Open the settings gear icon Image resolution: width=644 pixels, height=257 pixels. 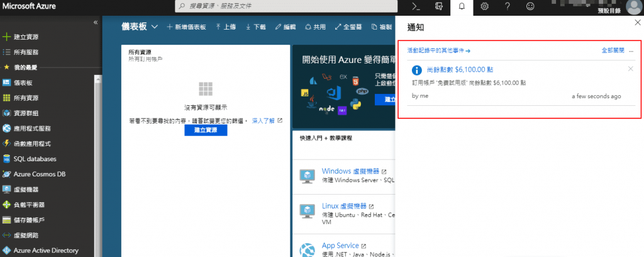pos(485,6)
